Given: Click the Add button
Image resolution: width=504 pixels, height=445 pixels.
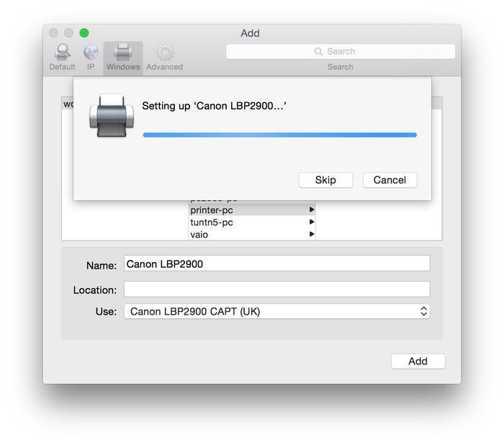Looking at the screenshot, I should point(418,361).
